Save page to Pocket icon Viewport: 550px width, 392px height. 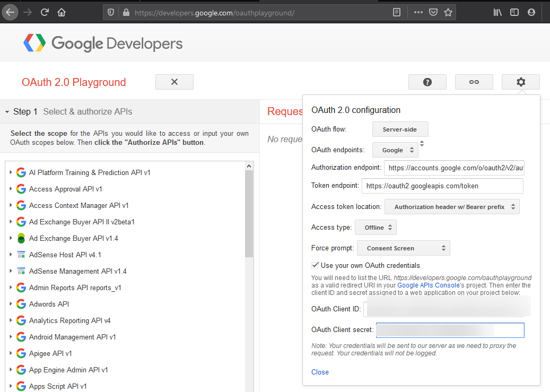(433, 13)
